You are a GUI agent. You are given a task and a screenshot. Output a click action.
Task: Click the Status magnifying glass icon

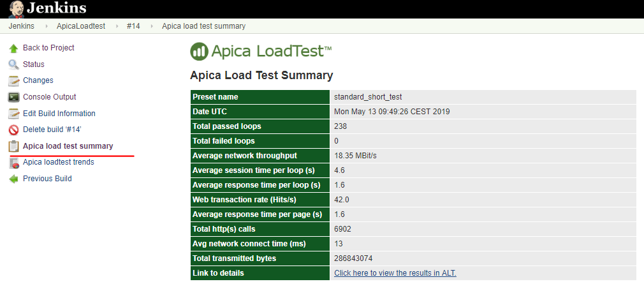[x=13, y=64]
